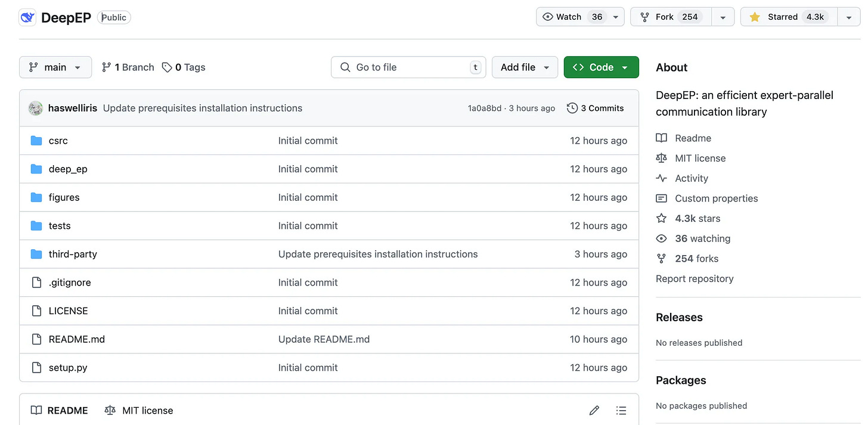Open the green Code dropdown button
The height and width of the screenshot is (425, 868).
tap(601, 67)
